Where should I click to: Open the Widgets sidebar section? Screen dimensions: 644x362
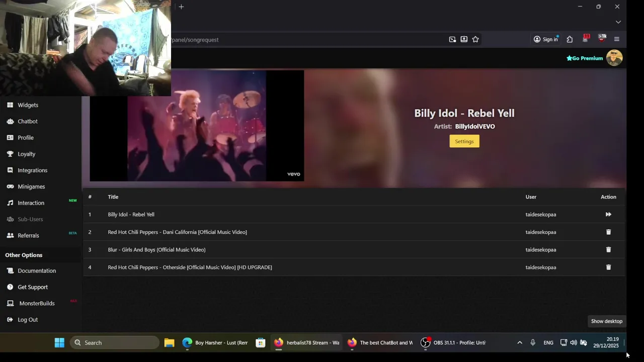pyautogui.click(x=28, y=105)
